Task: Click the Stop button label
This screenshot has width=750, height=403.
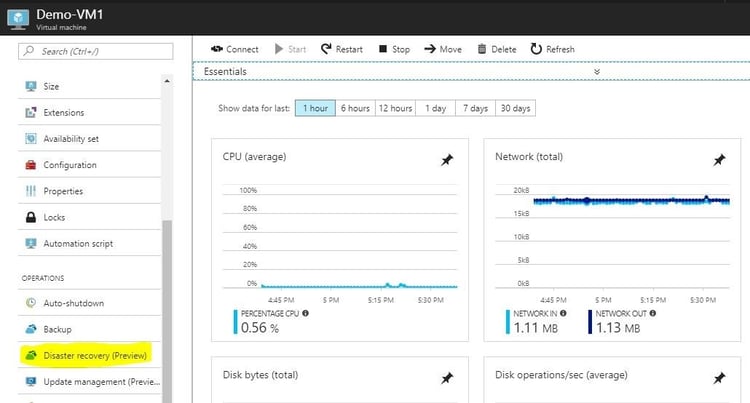Action: [401, 49]
